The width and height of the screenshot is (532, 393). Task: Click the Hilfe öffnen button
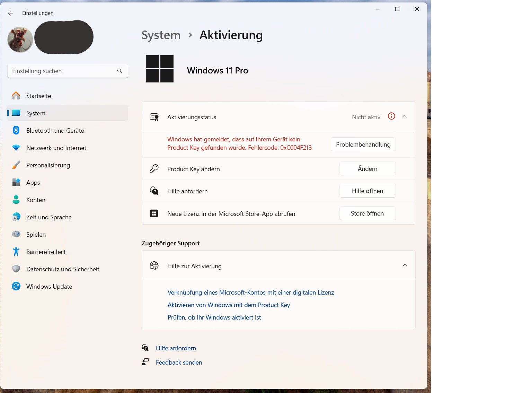[x=367, y=191]
